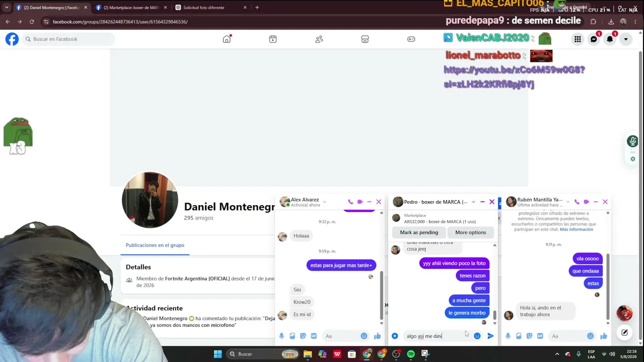Open the floating chat head avatar
The height and width of the screenshot is (362, 644).
(624, 313)
